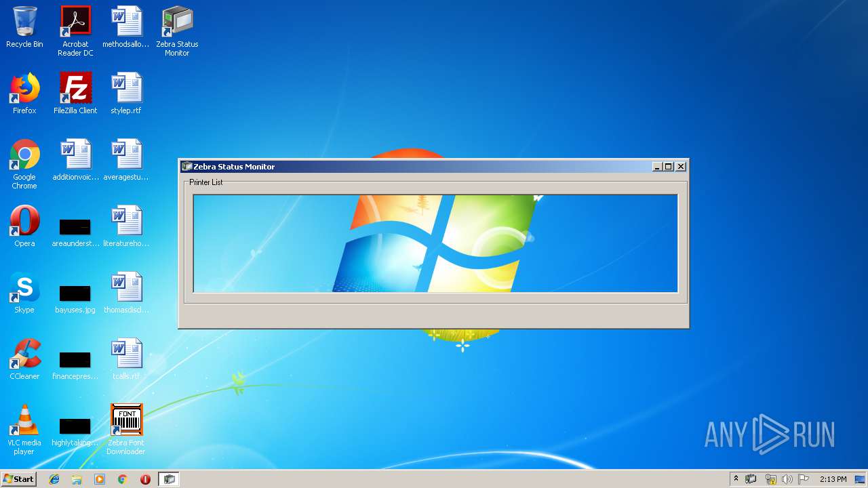This screenshot has height=488, width=868.
Task: Maximize the Zebra Status Monitor window
Action: click(668, 167)
